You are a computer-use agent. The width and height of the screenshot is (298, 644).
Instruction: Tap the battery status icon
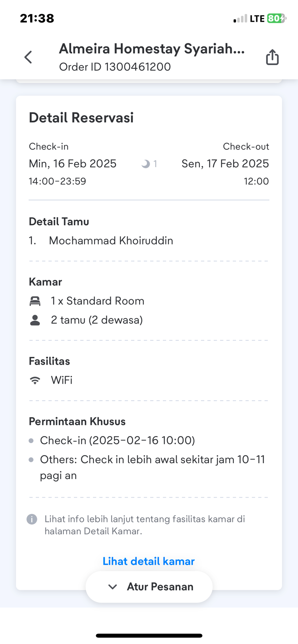click(x=276, y=18)
